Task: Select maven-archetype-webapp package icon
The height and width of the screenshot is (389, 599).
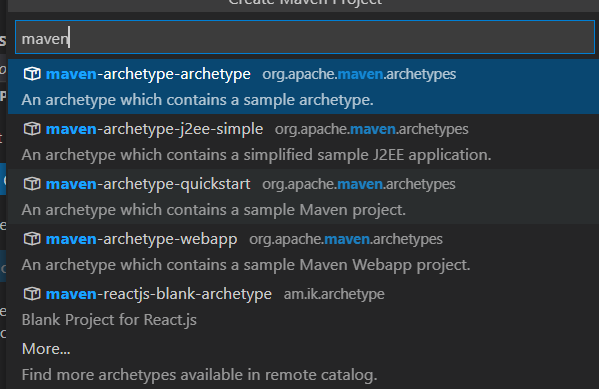Action: [32, 239]
